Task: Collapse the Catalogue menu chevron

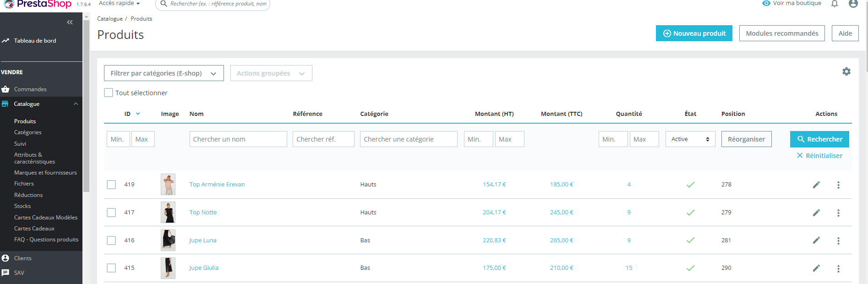Action: coord(76,104)
